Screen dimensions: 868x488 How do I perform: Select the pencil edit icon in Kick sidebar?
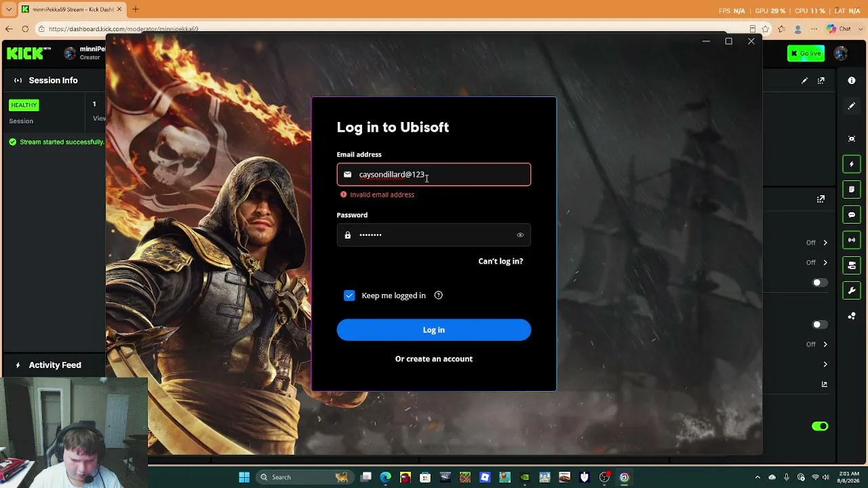point(852,106)
